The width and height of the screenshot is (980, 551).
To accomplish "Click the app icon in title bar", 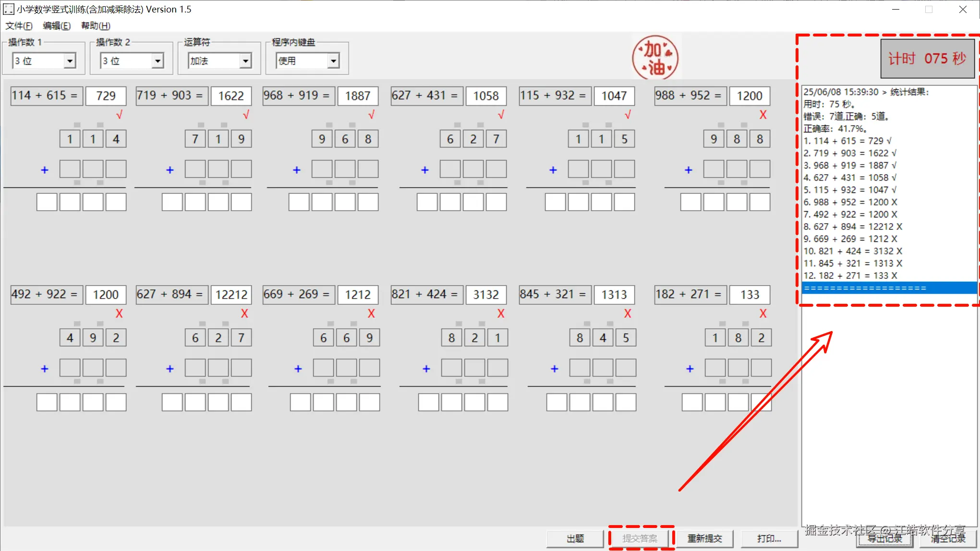I will click(x=8, y=9).
